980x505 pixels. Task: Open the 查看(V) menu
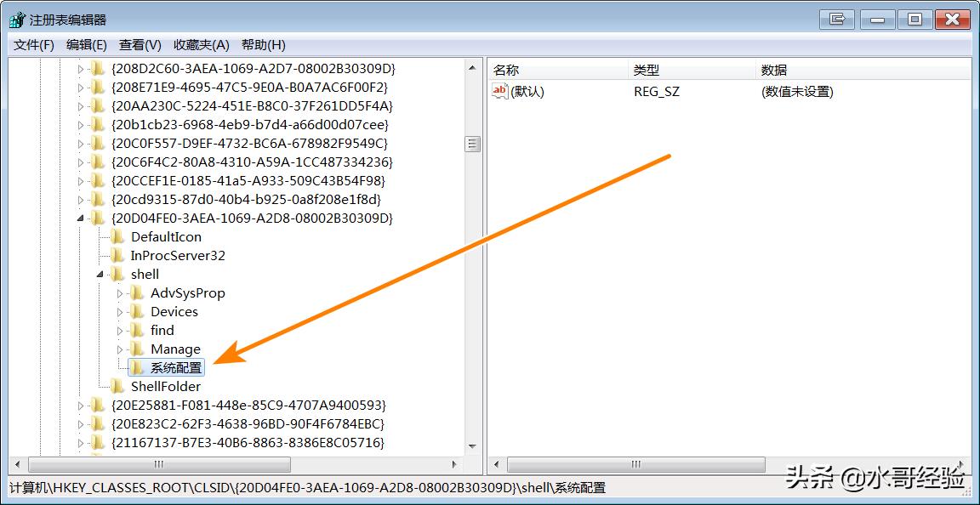click(140, 45)
